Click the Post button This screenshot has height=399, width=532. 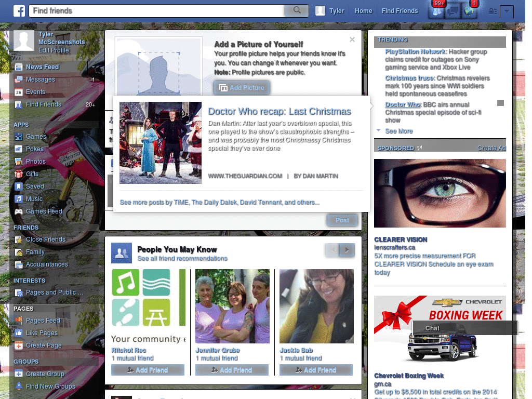click(x=342, y=220)
